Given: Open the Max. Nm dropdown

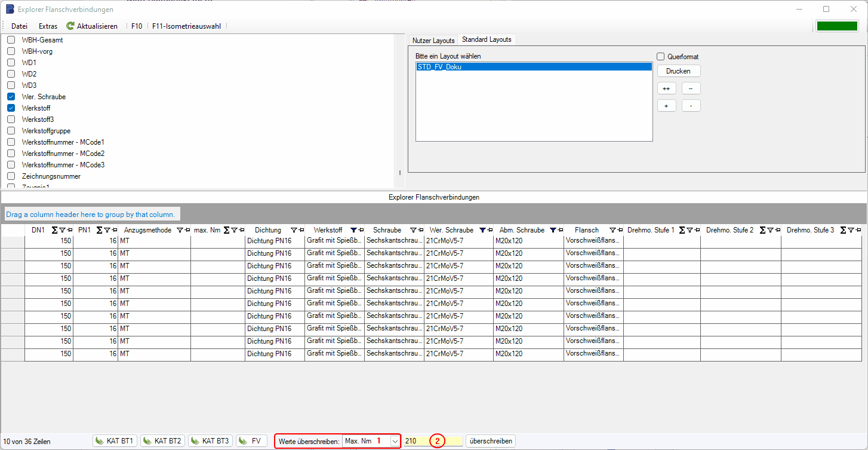Looking at the screenshot, I should point(394,441).
